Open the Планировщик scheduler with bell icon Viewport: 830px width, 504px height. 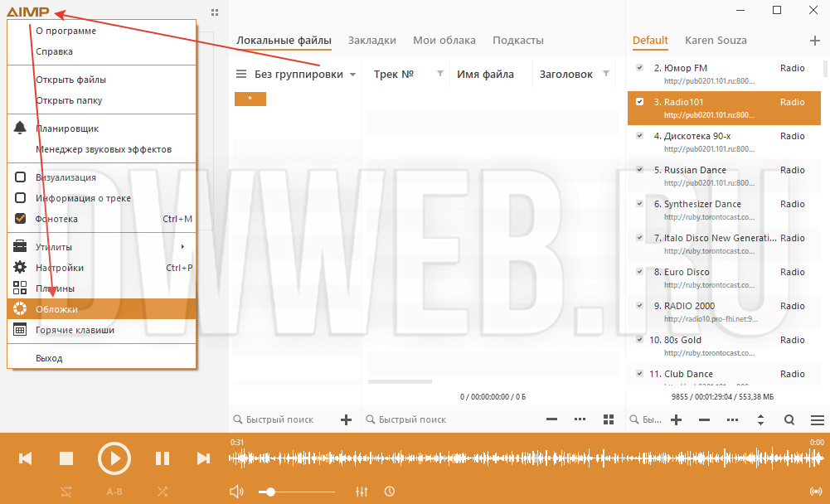pos(102,128)
